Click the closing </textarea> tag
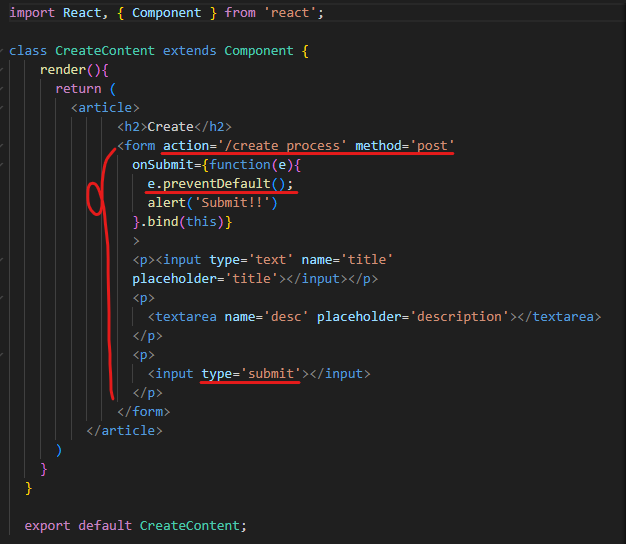Screen dimensions: 626x544 [x=559, y=317]
